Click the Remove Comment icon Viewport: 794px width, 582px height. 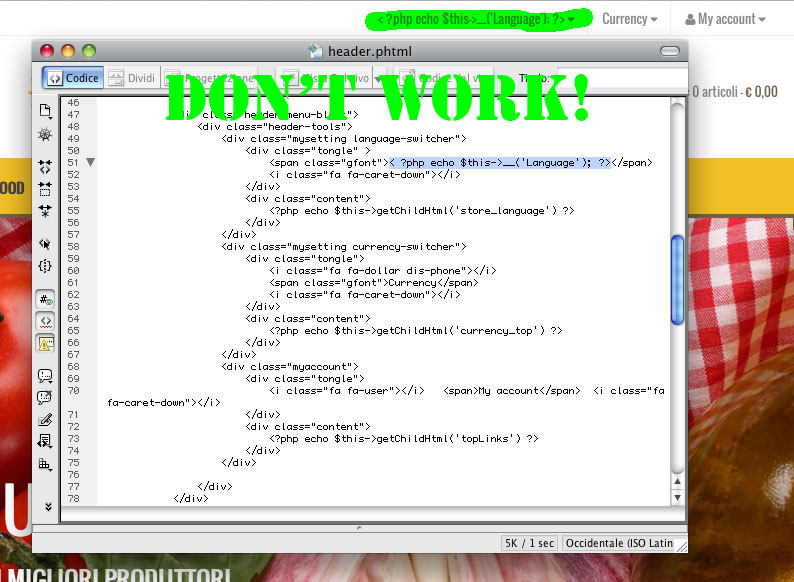[45, 397]
